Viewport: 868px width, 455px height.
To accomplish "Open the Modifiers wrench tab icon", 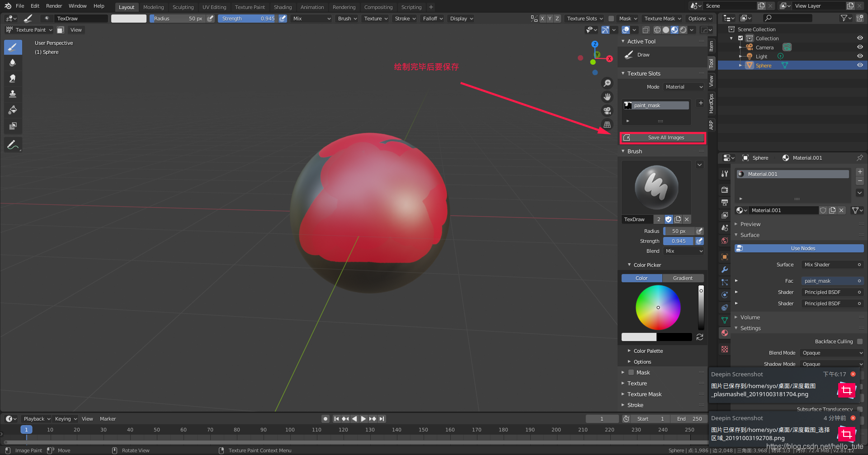I will coord(725,270).
